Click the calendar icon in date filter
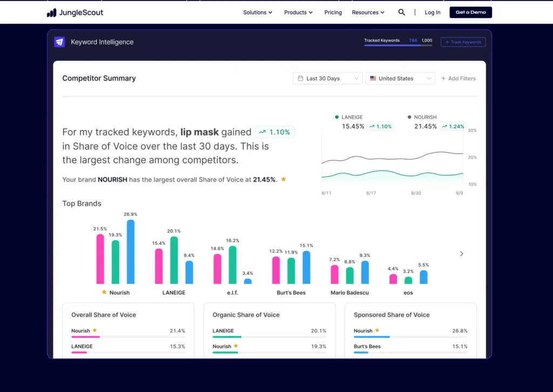553x392 pixels. pos(300,78)
